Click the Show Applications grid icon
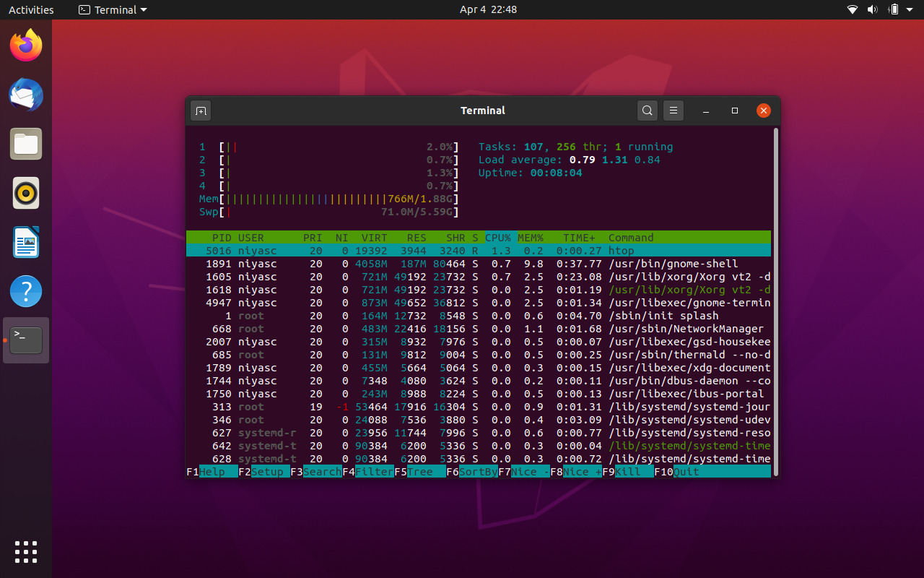The height and width of the screenshot is (578, 924). click(26, 552)
